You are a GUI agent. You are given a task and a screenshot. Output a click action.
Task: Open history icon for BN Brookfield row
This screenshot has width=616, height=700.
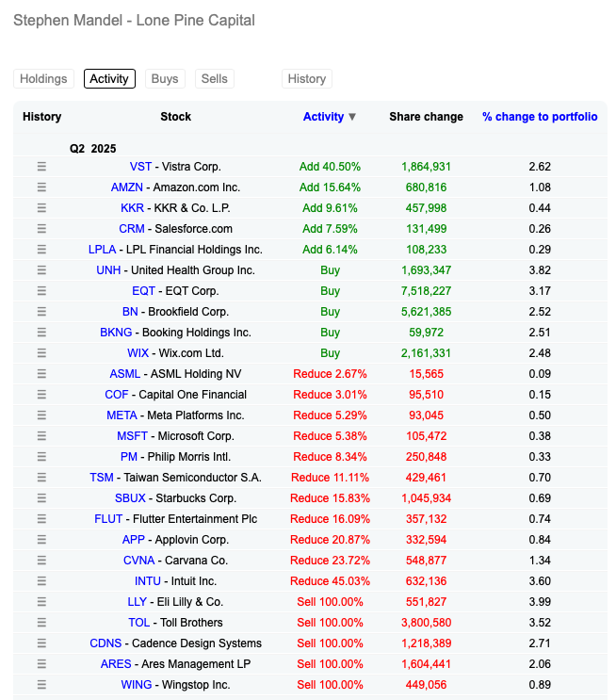(41, 312)
